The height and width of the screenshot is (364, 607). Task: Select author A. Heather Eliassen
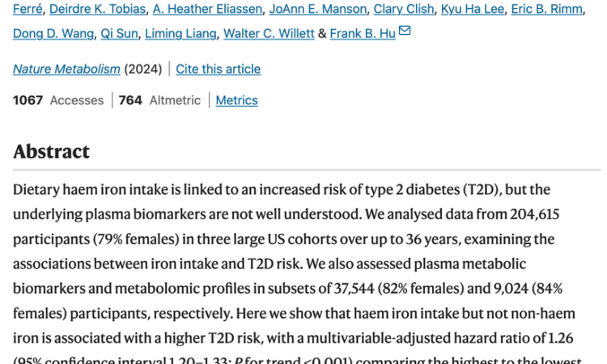(207, 9)
